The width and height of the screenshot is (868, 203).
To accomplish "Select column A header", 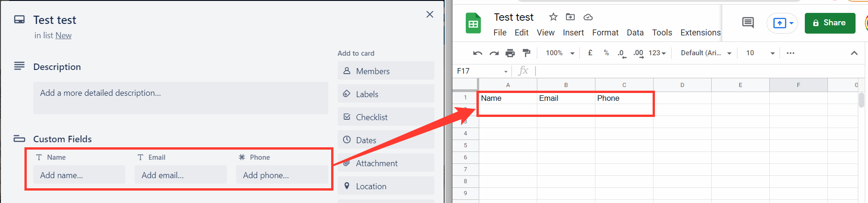I will tap(508, 85).
